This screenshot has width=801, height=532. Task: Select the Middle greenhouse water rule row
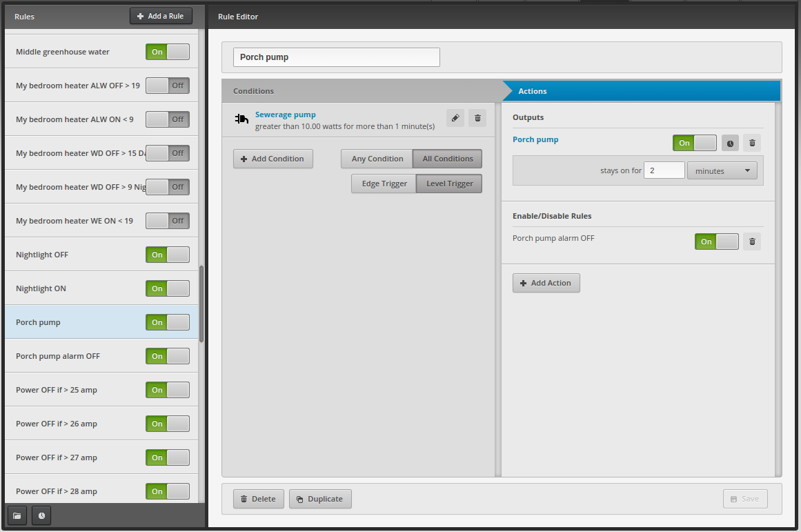101,52
